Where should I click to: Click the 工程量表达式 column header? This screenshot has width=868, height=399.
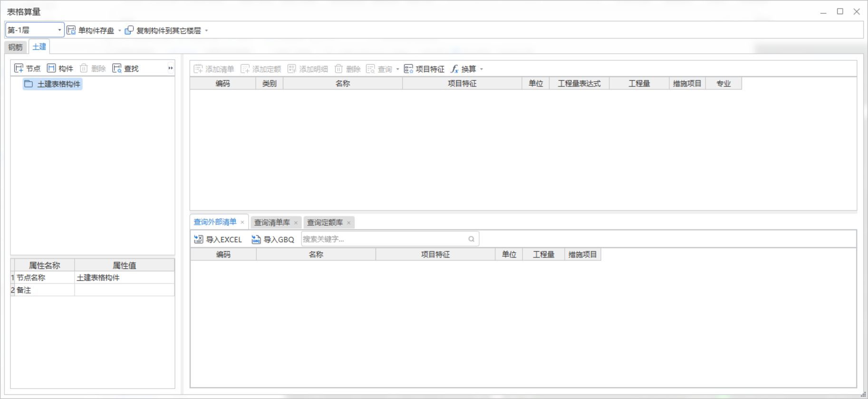pyautogui.click(x=579, y=84)
